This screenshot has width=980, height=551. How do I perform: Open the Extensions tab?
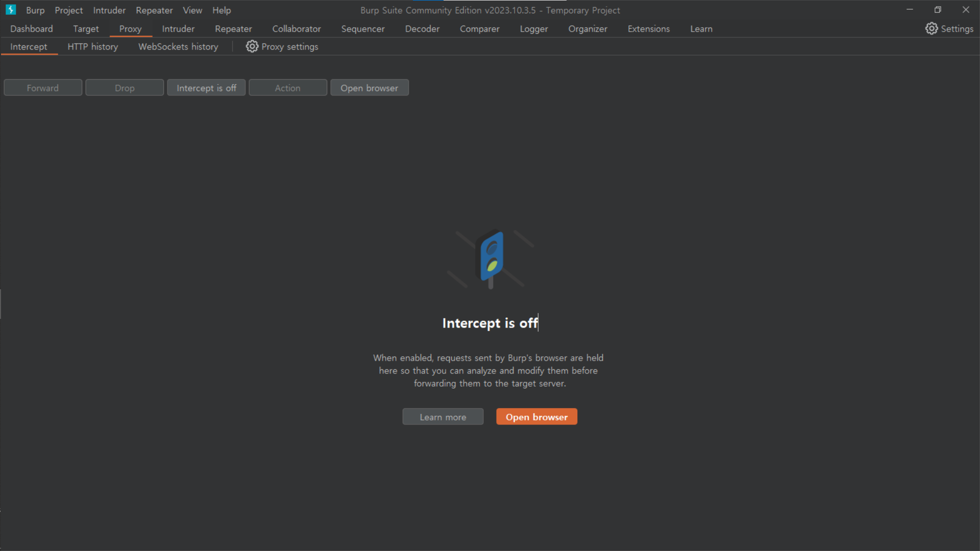648,29
